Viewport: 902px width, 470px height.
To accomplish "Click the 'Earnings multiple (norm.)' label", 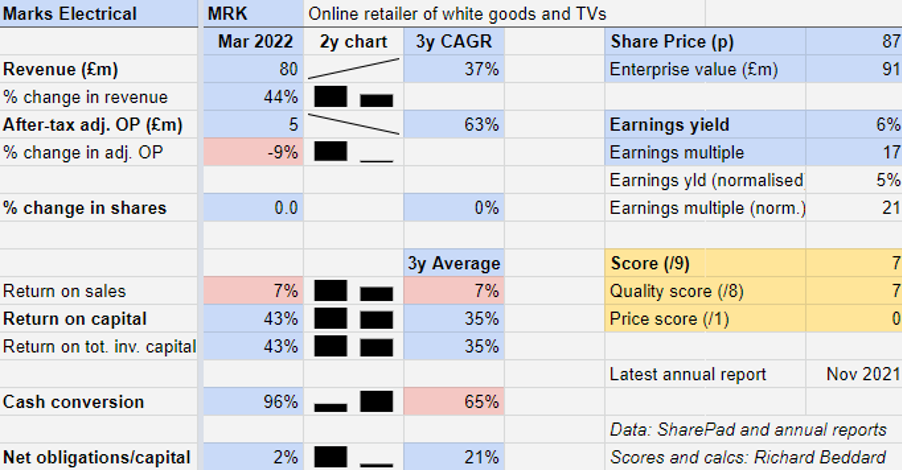I will tap(708, 208).
